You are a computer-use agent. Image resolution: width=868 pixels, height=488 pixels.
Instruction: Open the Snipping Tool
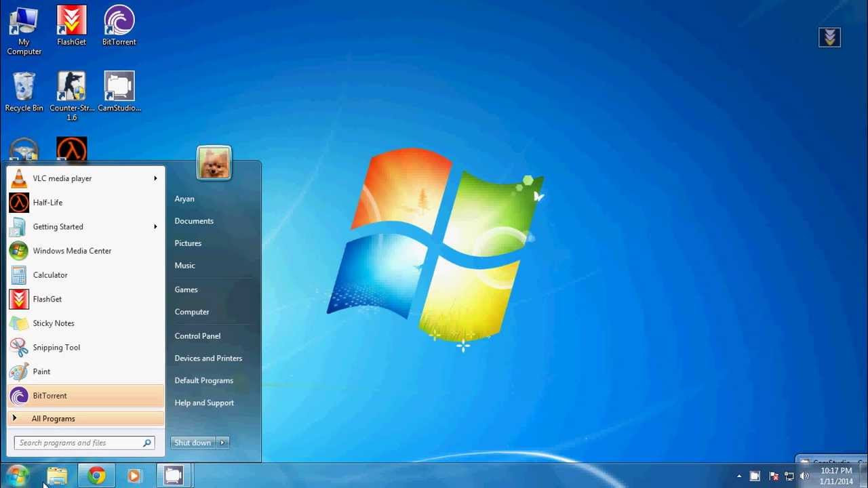(x=85, y=348)
